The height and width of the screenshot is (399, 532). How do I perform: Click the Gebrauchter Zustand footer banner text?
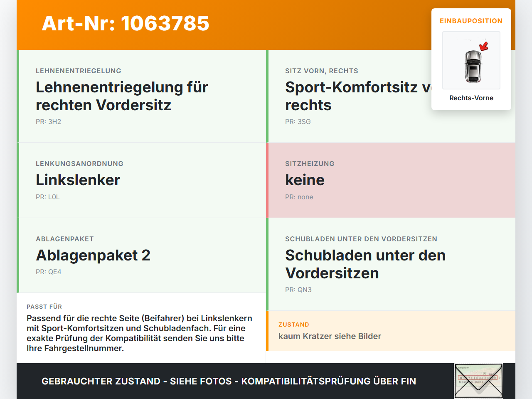click(x=229, y=381)
